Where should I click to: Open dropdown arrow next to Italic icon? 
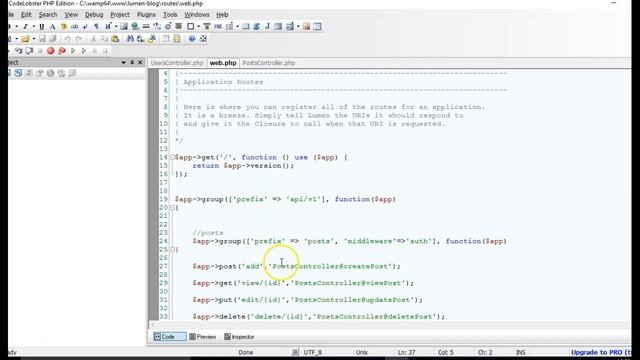pyautogui.click(x=33, y=27)
